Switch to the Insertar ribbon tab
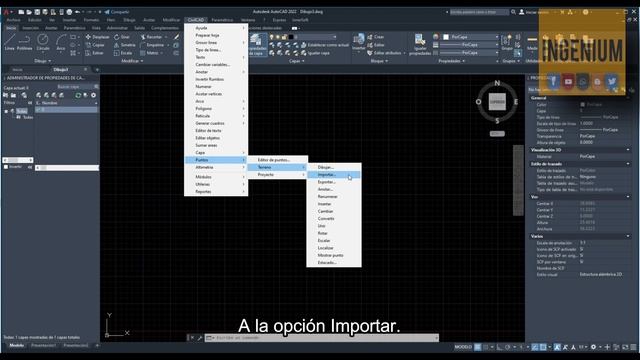Screen dimensions: 640x360 pos(30,28)
